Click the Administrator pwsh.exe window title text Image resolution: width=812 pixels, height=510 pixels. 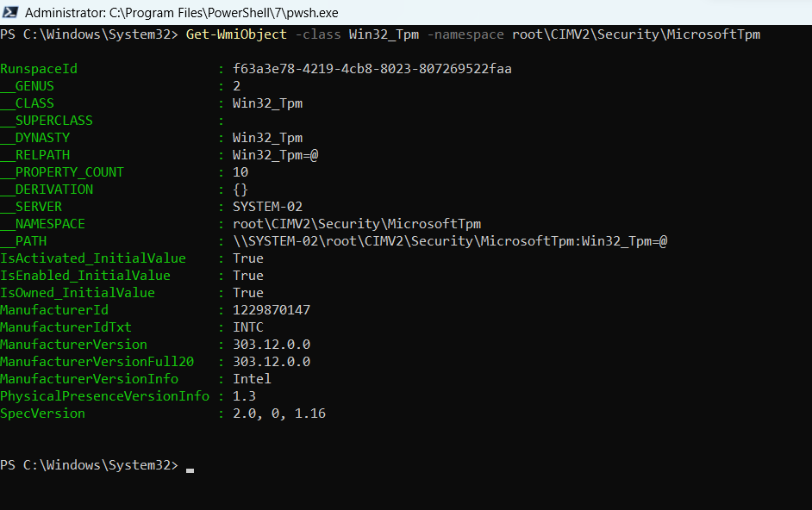[181, 13]
